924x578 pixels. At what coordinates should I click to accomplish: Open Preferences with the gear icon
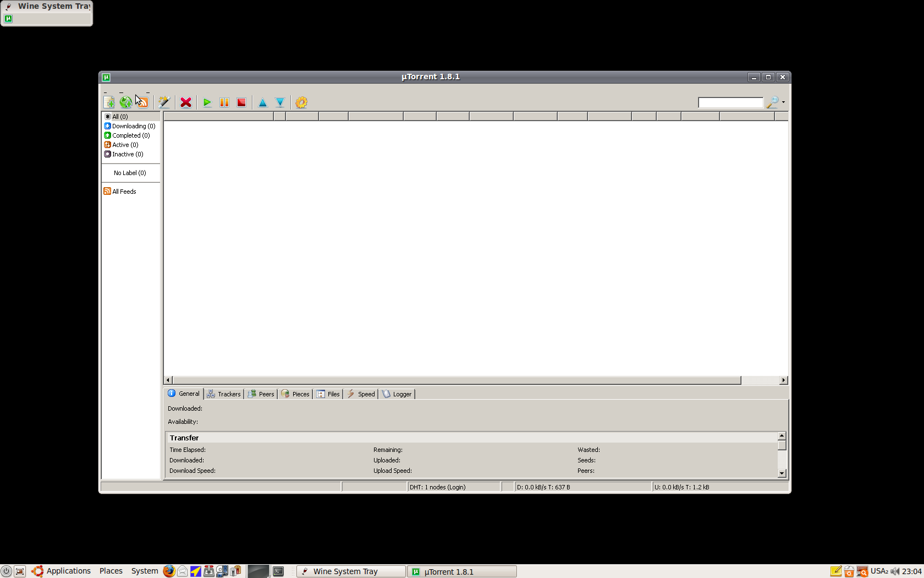click(x=301, y=102)
